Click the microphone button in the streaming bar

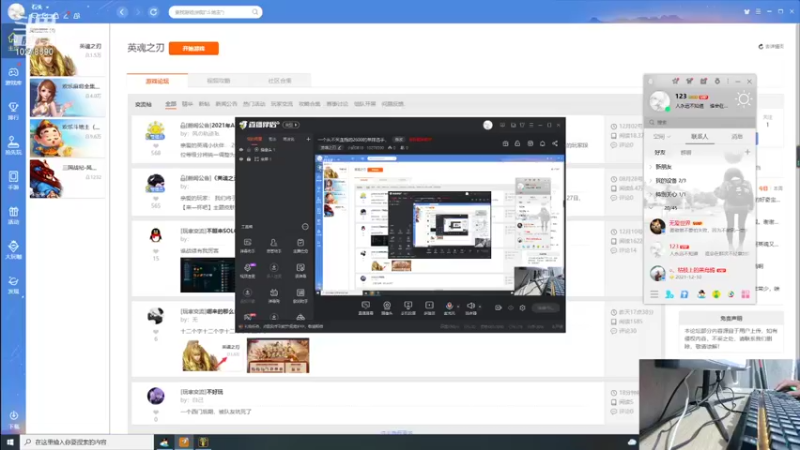[x=449, y=308]
